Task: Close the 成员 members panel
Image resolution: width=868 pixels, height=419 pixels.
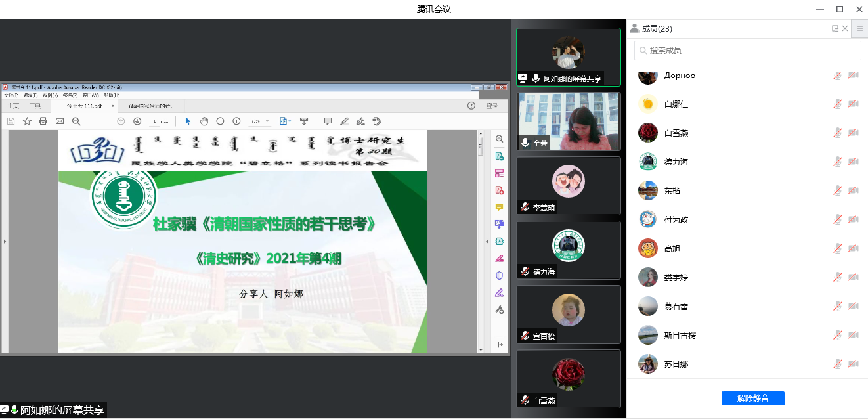Action: (845, 28)
